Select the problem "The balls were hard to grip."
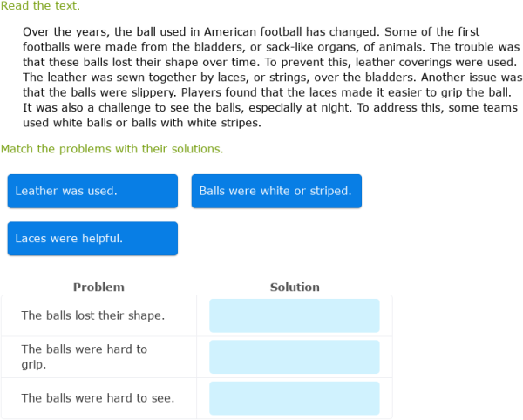The image size is (523, 420). click(x=85, y=357)
